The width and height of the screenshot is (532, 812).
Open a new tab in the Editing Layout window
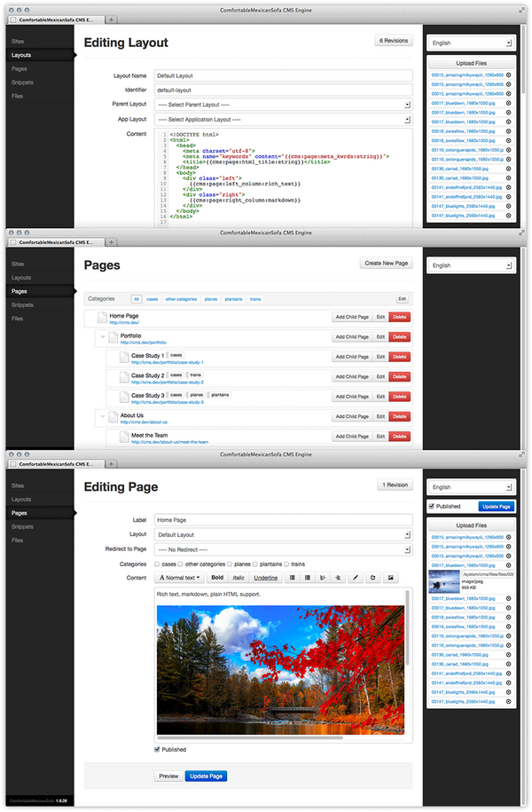click(x=111, y=20)
